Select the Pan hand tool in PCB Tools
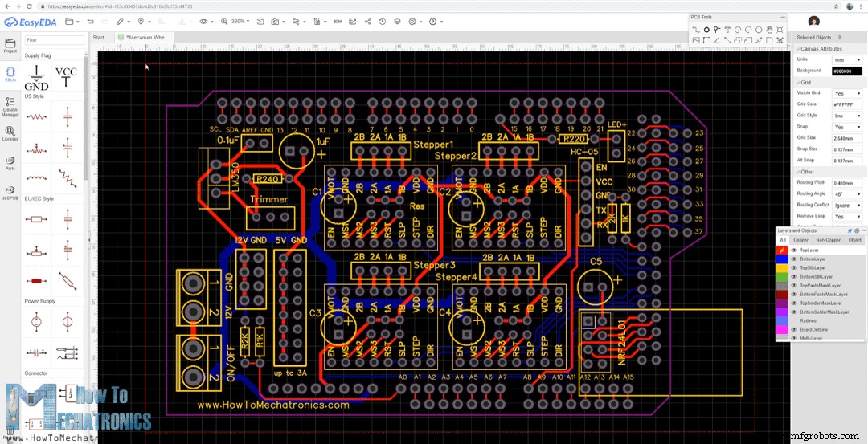Image resolution: width=868 pixels, height=444 pixels. click(769, 30)
